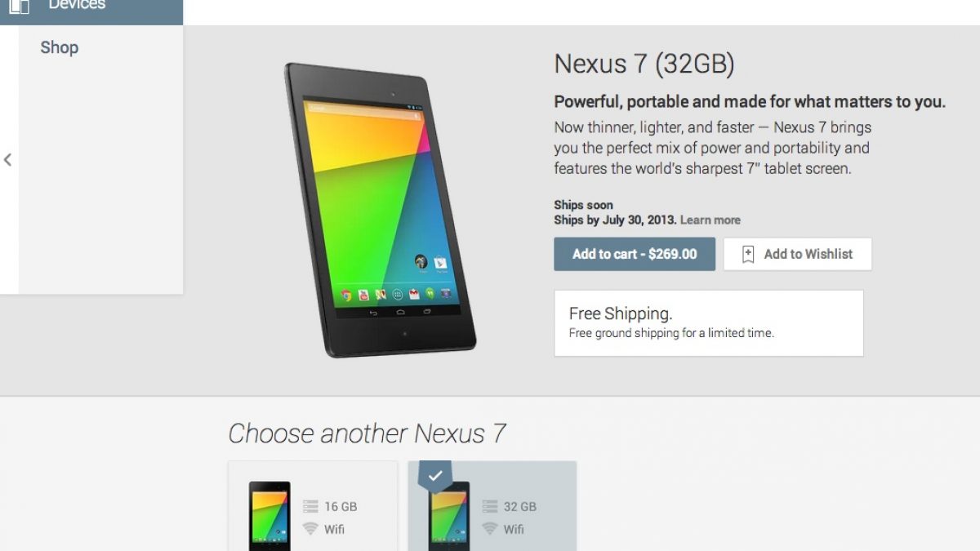This screenshot has height=551, width=980.
Task: Click the storage icon beside 32 GB
Action: (490, 506)
